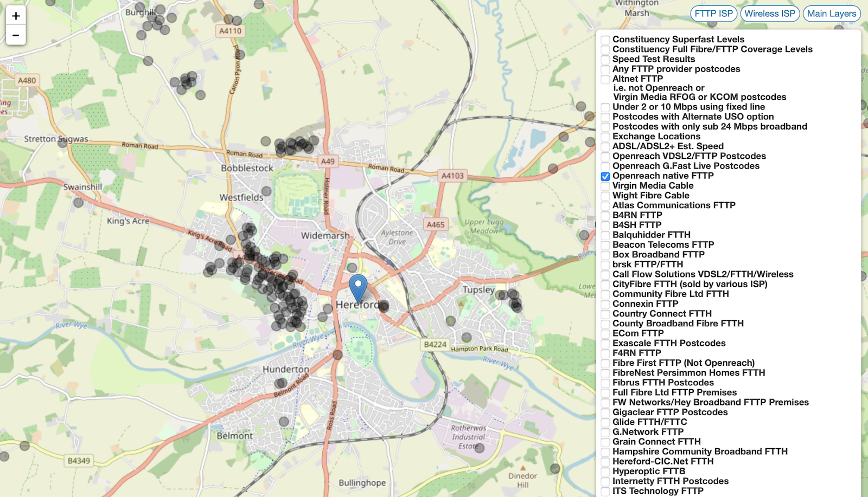The height and width of the screenshot is (497, 868).
Task: Zoom in on the map
Action: 15,16
